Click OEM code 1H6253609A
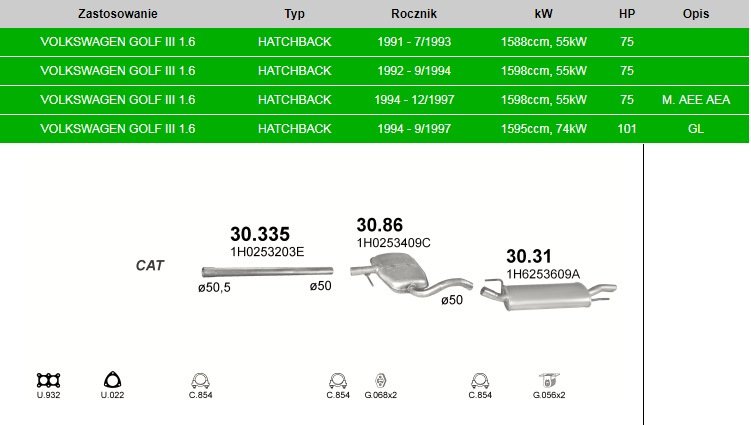This screenshot has width=751, height=425. [543, 274]
